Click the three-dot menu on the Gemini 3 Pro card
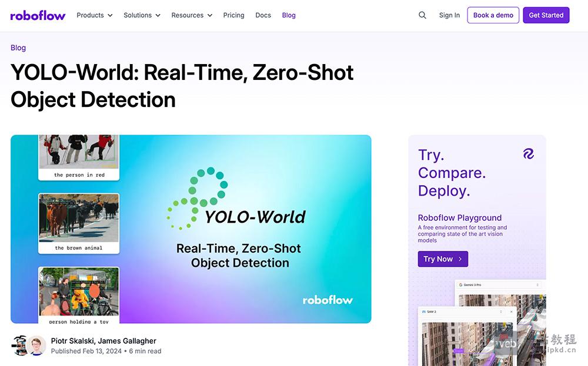Image resolution: width=588 pixels, height=366 pixels. pos(537,284)
